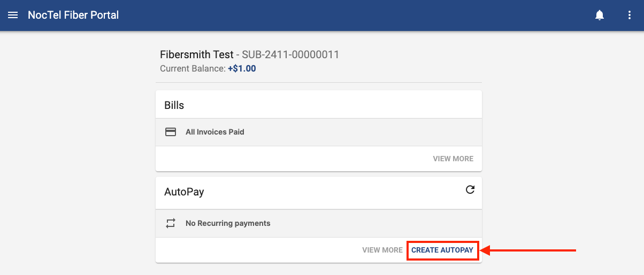The image size is (644, 275).
Task: Select the No Recurring payments text
Action: coord(228,223)
